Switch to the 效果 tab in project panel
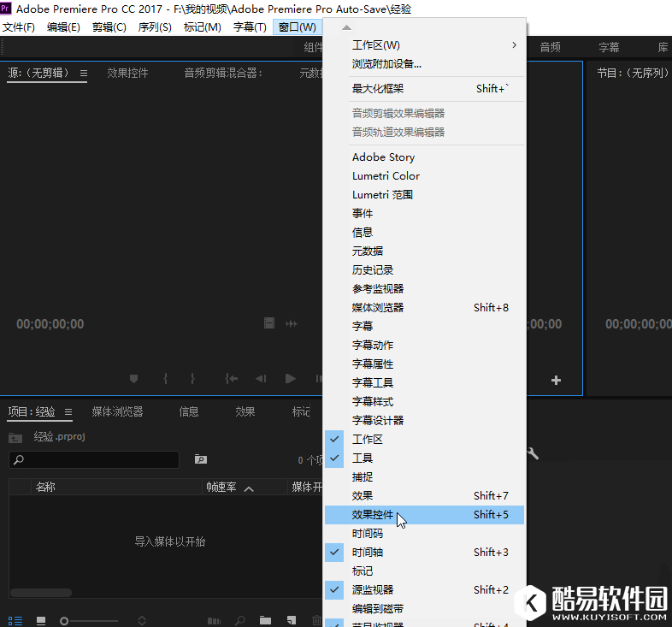The width and height of the screenshot is (672, 627). [x=245, y=412]
